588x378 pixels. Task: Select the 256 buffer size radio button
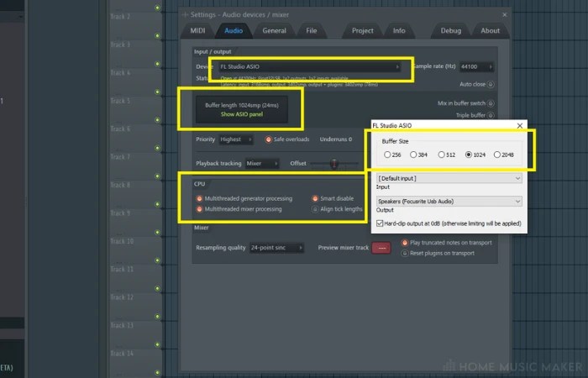point(387,155)
